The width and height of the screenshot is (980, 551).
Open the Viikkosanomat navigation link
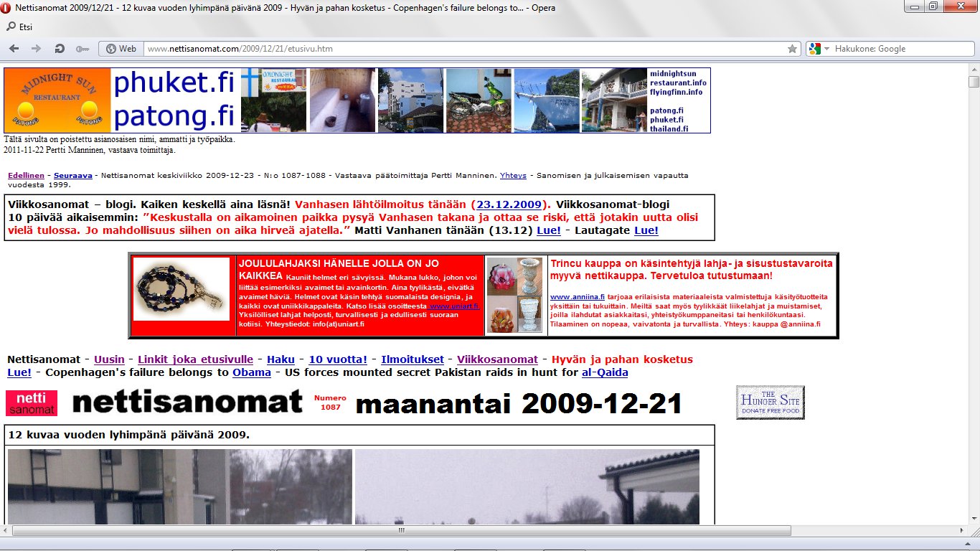click(x=497, y=359)
